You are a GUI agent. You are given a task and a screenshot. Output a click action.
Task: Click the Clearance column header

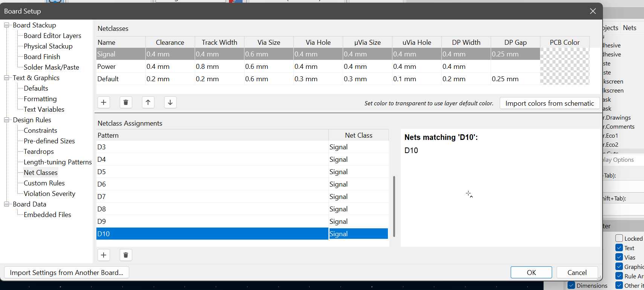point(170,43)
